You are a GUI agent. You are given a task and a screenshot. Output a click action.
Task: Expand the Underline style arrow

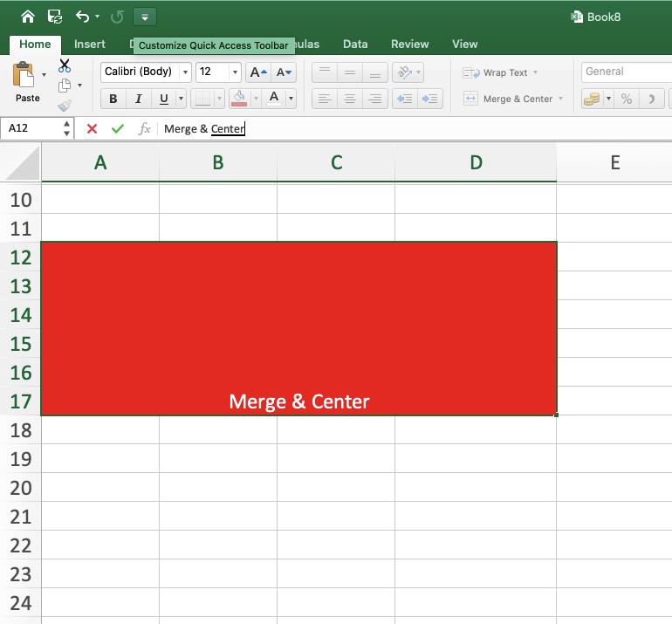[182, 99]
